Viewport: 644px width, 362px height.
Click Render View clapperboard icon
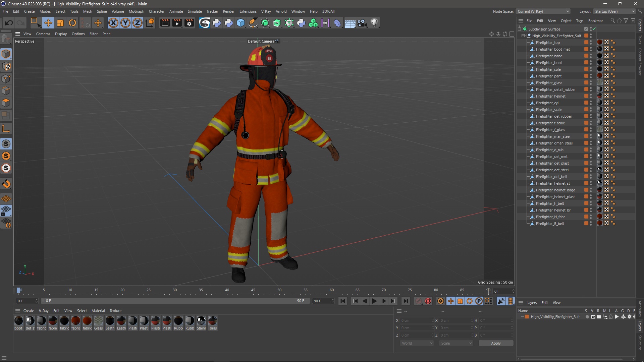(165, 23)
